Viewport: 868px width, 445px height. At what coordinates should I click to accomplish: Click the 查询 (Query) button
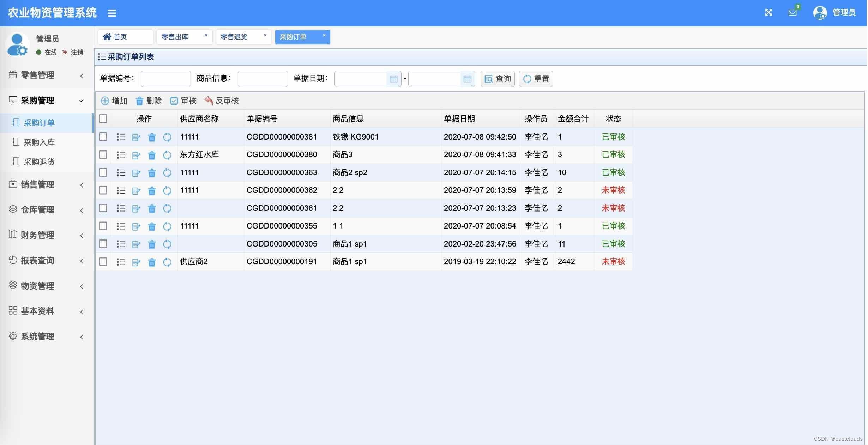497,79
